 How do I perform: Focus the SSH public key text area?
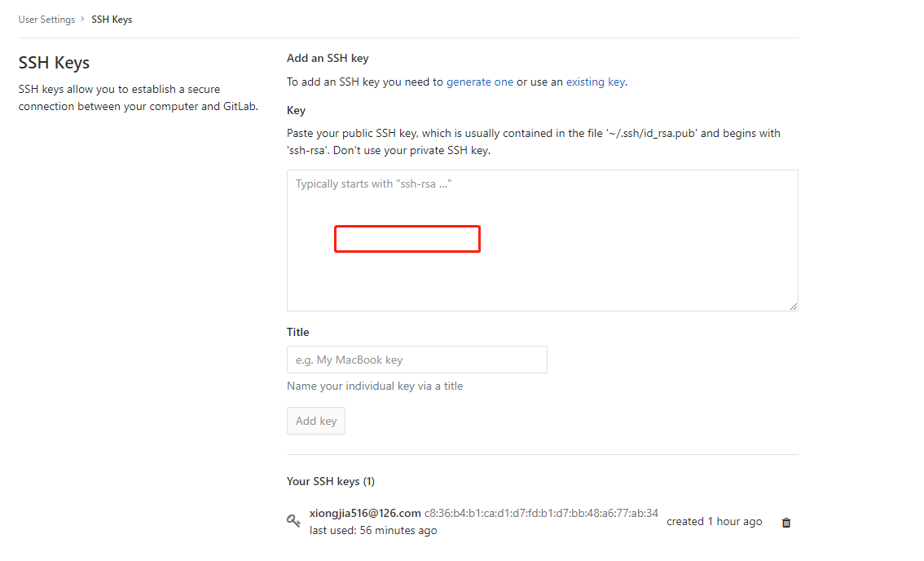(x=542, y=240)
